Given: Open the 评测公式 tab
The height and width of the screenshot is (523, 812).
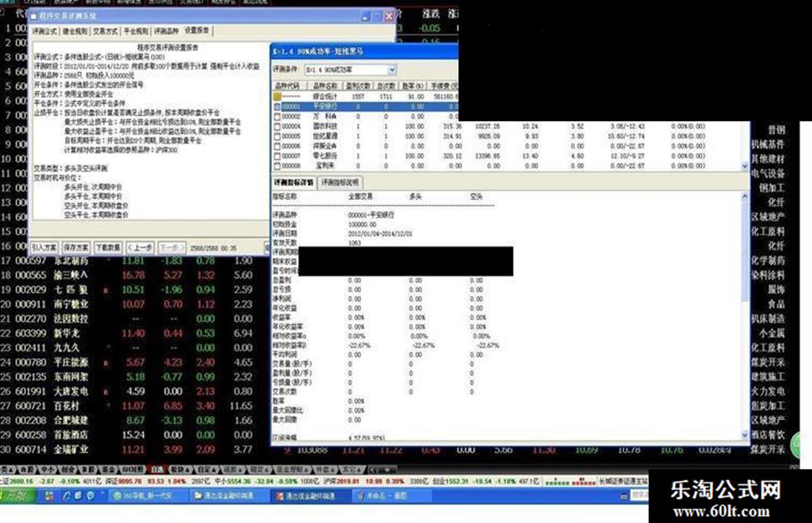Looking at the screenshot, I should click(x=45, y=31).
